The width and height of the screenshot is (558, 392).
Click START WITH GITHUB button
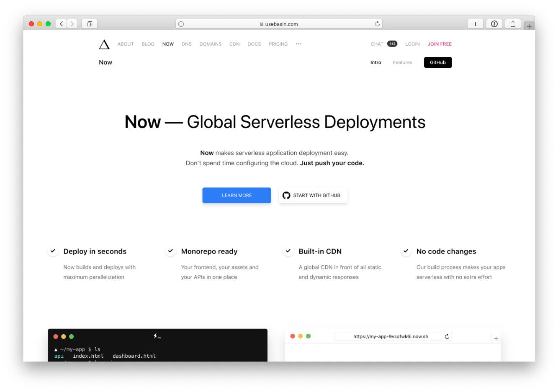click(x=313, y=195)
